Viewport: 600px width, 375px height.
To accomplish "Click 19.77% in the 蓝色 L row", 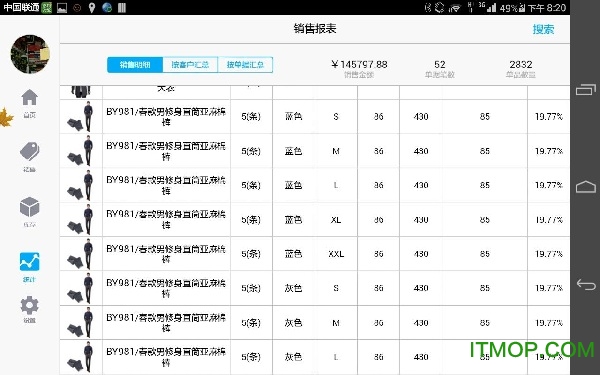I will (549, 185).
